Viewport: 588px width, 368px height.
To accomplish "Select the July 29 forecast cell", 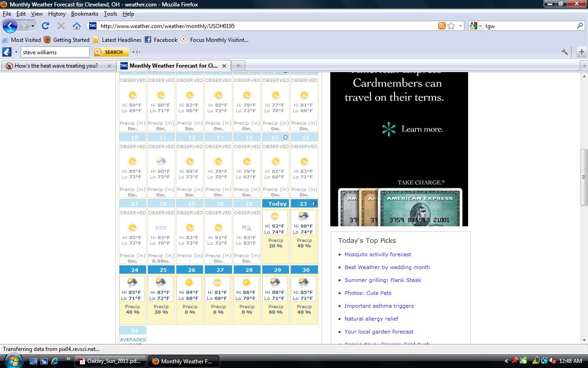I will click(276, 294).
